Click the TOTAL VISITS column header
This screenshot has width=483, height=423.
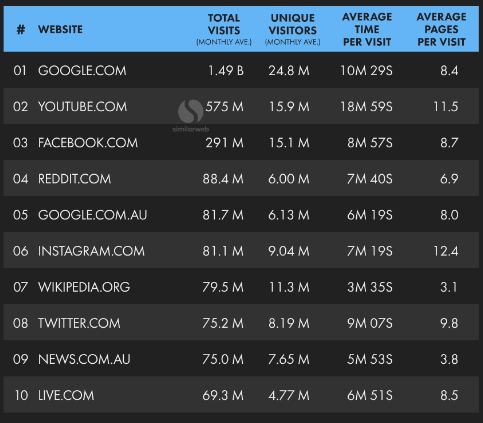(x=224, y=29)
